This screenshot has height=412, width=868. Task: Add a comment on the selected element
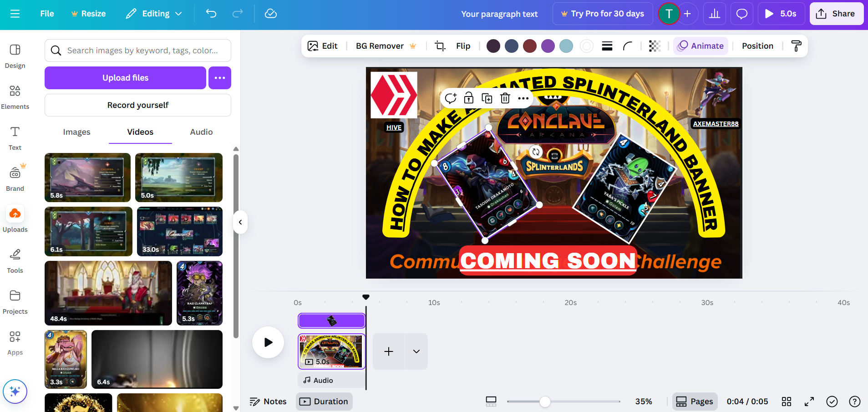[451, 98]
